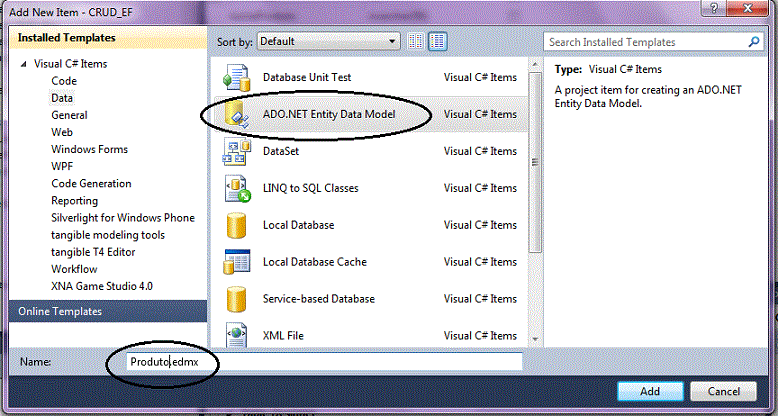Screen dimensions: 778x416
Task: Click the 'Local Database Cache' label
Action: [315, 262]
